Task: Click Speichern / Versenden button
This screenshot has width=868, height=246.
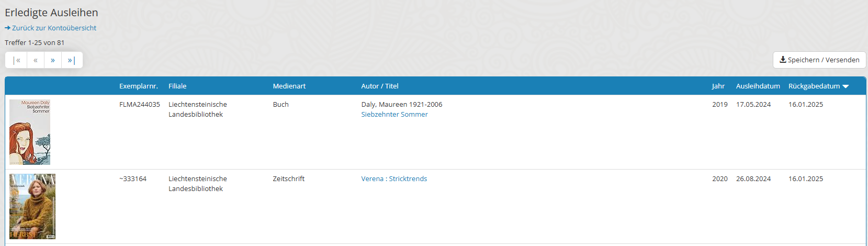Action: [819, 60]
